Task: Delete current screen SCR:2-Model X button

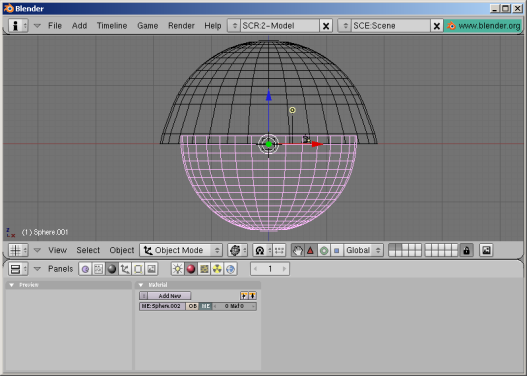Action: [x=326, y=26]
